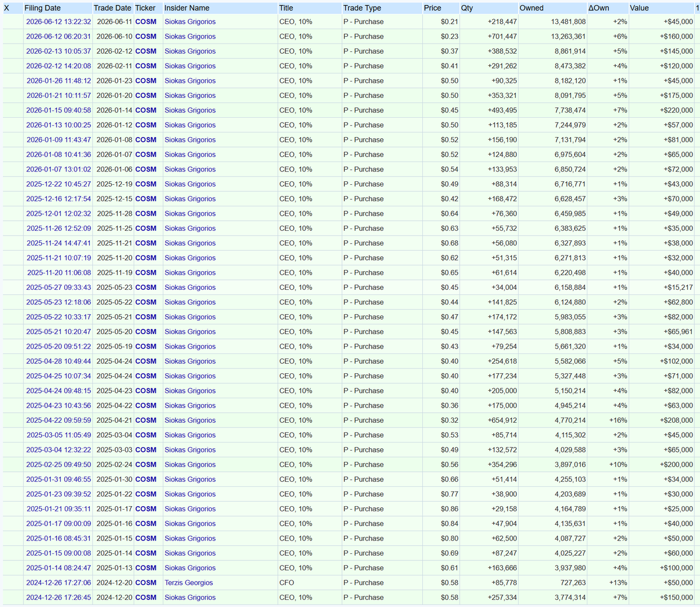
Task: Open Terzis Georgios insider profile
Action: 188,583
